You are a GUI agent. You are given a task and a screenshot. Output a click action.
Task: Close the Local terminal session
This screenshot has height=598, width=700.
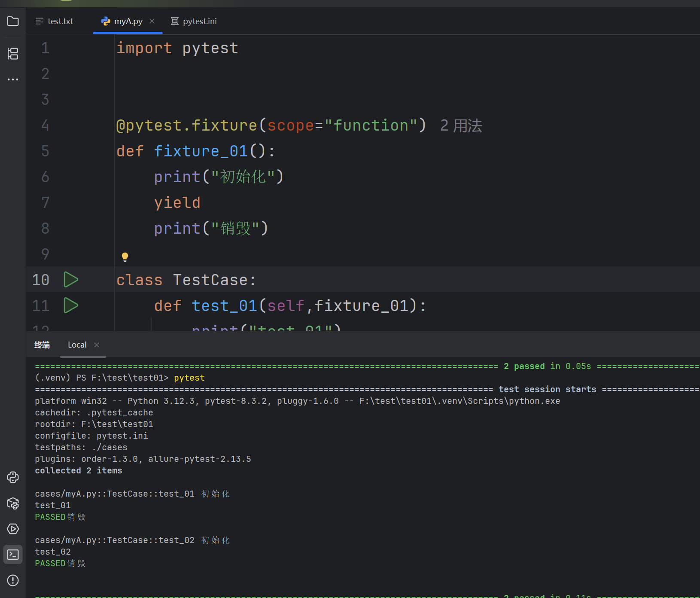click(97, 345)
